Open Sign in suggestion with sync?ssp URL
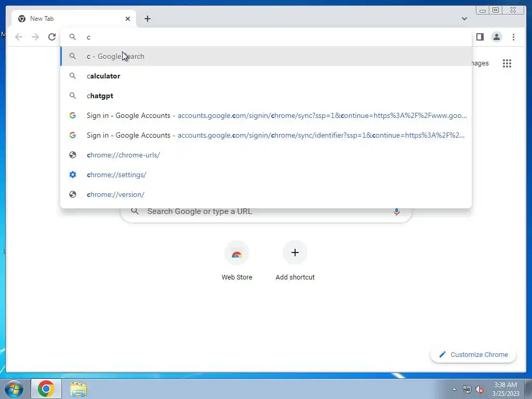 click(266, 115)
